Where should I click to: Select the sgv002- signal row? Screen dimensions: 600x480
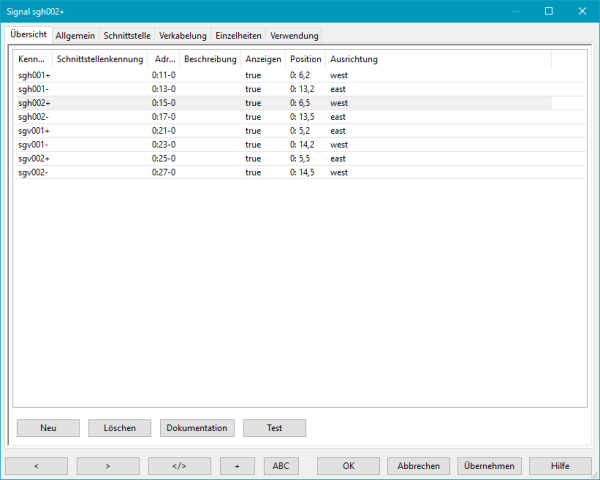pos(34,173)
